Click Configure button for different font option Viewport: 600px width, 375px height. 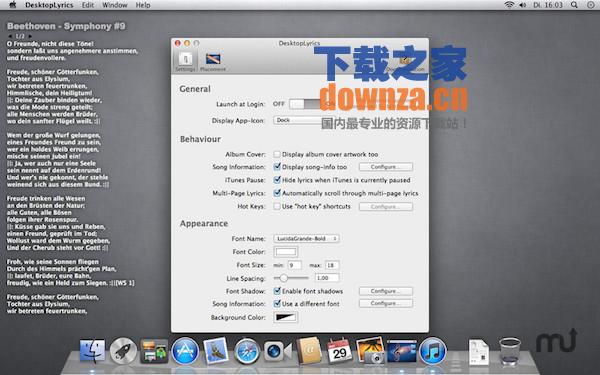click(x=386, y=303)
